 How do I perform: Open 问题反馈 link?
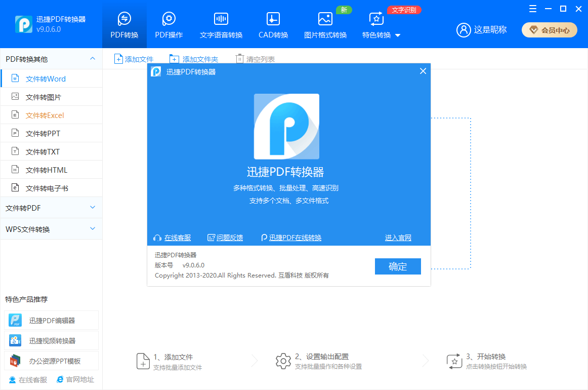click(230, 238)
